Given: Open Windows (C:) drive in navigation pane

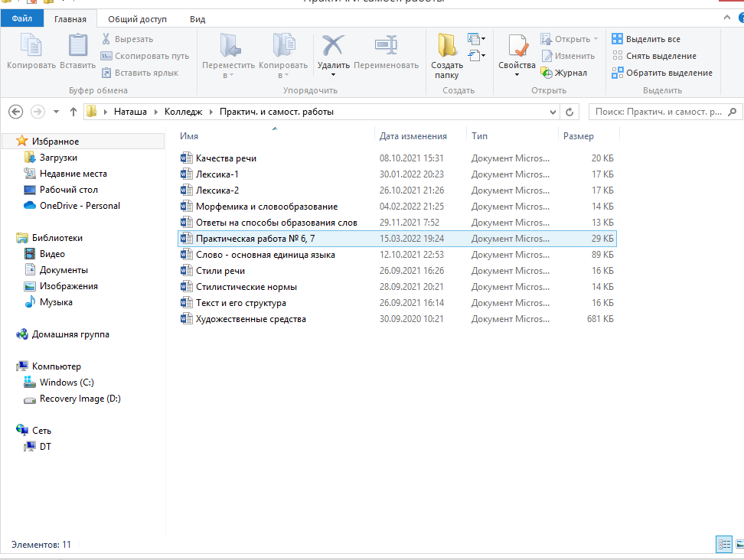Looking at the screenshot, I should [67, 383].
